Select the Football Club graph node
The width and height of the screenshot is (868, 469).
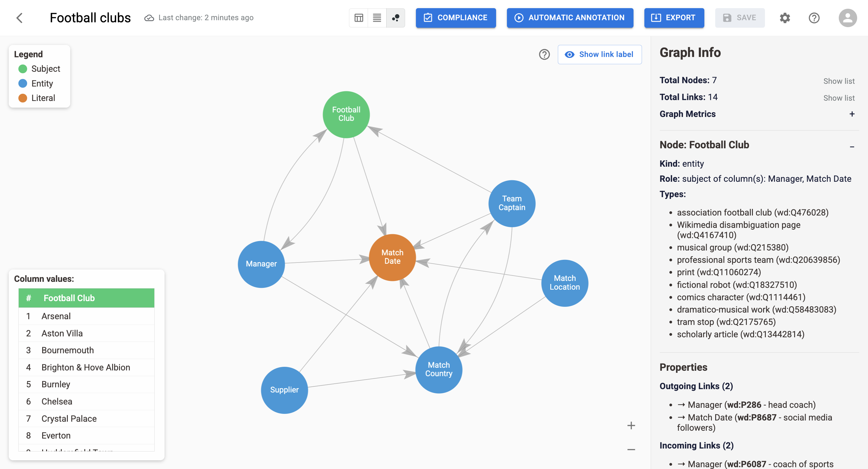pyautogui.click(x=346, y=114)
